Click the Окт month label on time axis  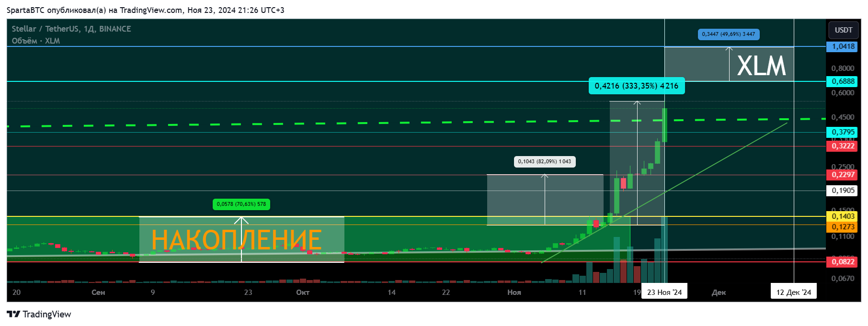pyautogui.click(x=303, y=292)
